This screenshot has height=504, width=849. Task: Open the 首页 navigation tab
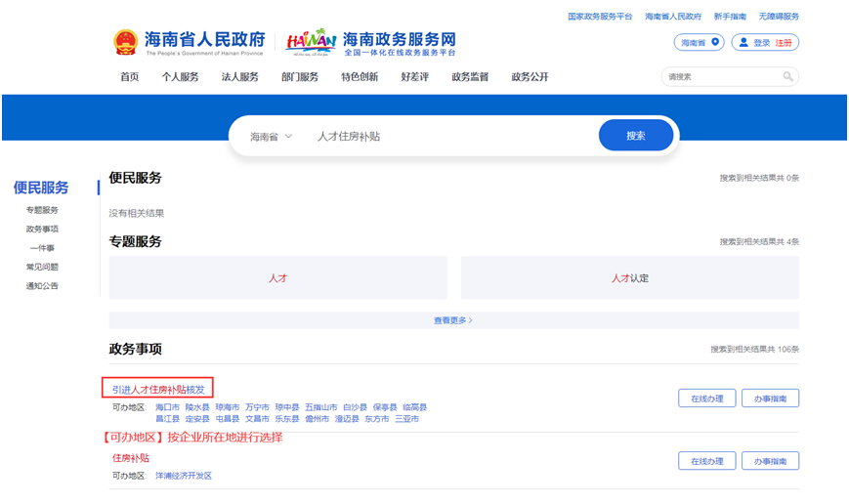tap(129, 77)
